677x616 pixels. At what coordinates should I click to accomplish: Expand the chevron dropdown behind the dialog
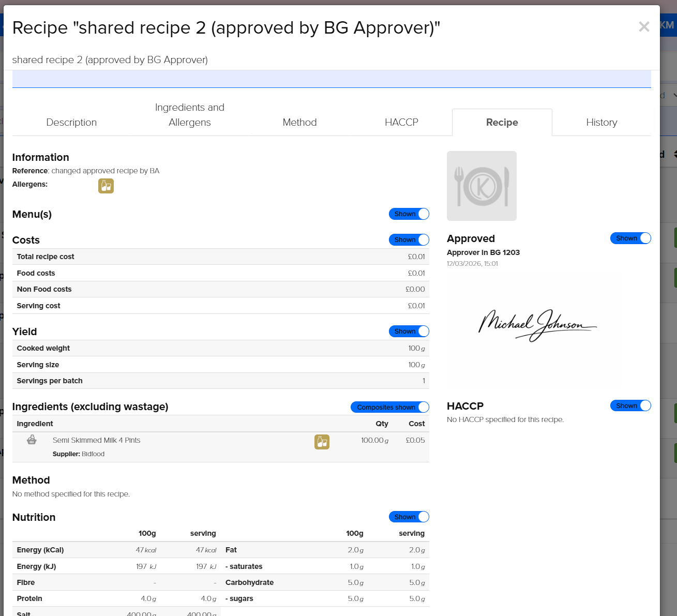(673, 95)
